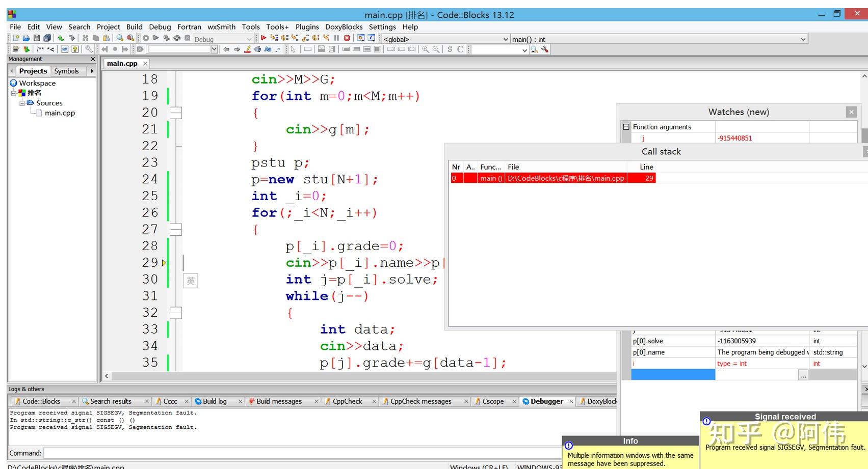The width and height of the screenshot is (868, 469).
Task: Collapse the Function arguments watch group
Action: coord(626,127)
